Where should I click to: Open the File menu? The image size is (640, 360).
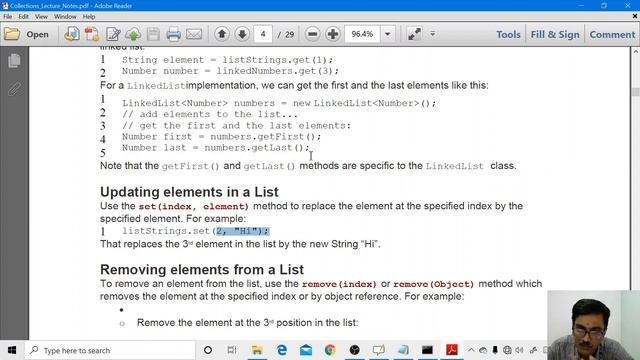[x=7, y=17]
